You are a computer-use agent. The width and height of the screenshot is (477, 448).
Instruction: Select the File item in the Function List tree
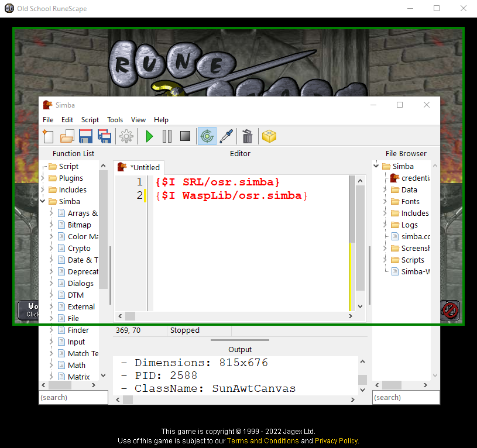click(68, 318)
